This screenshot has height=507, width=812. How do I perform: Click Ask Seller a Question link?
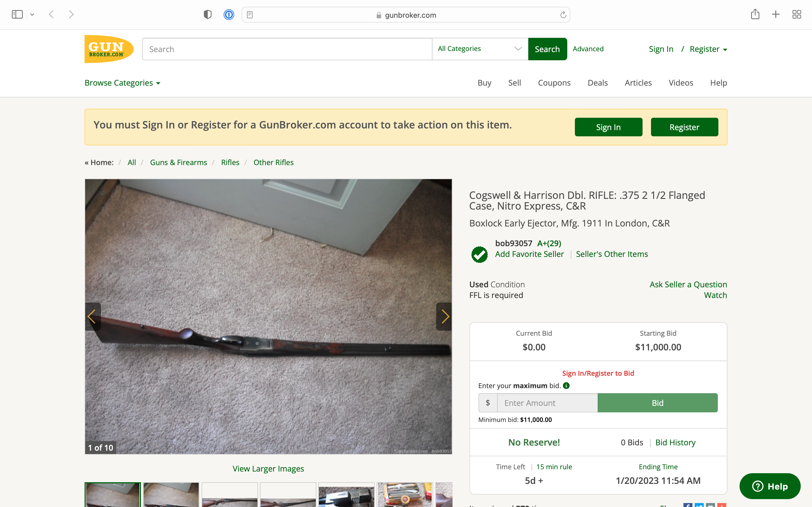688,284
